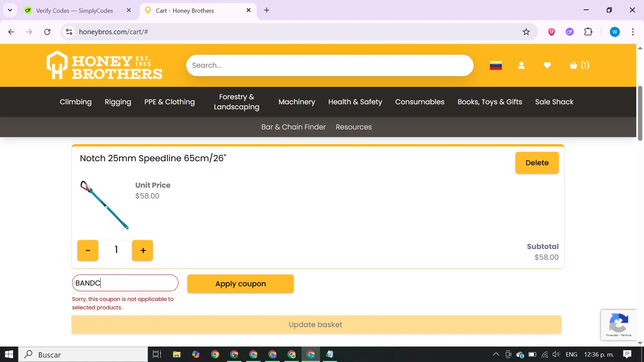Image resolution: width=644 pixels, height=362 pixels.
Task: Click the site Search box
Action: pyautogui.click(x=330, y=65)
